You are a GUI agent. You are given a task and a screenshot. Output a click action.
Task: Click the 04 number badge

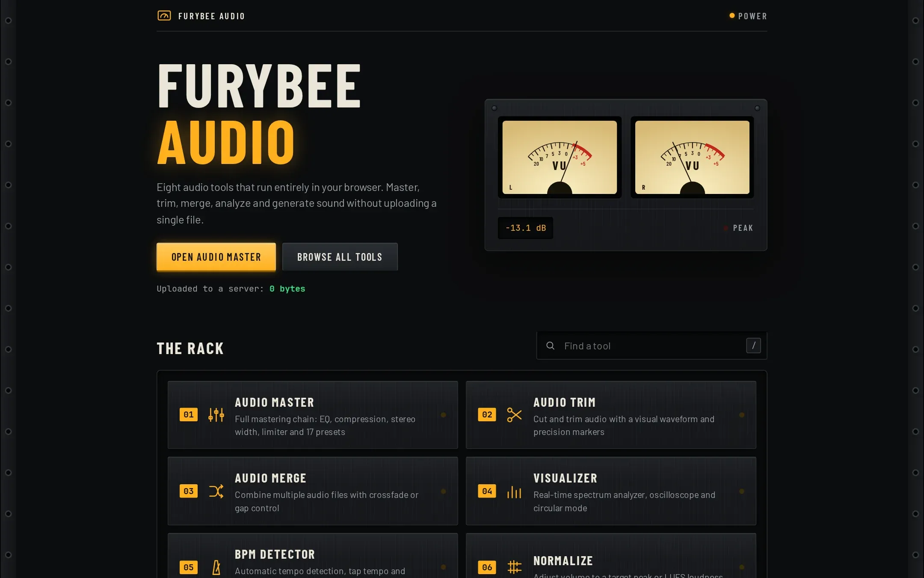(x=487, y=491)
